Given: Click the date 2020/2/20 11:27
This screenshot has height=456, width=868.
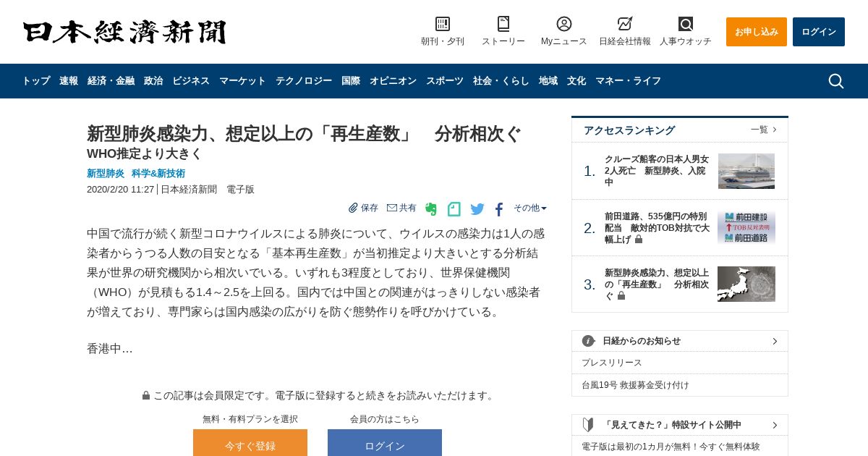Looking at the screenshot, I should [120, 189].
